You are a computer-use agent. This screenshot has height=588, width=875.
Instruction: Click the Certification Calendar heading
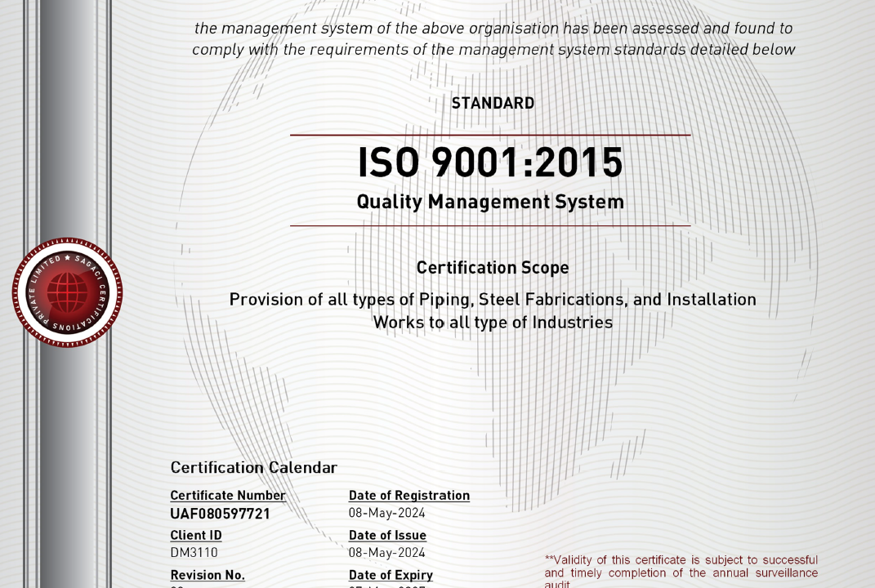[x=253, y=467]
